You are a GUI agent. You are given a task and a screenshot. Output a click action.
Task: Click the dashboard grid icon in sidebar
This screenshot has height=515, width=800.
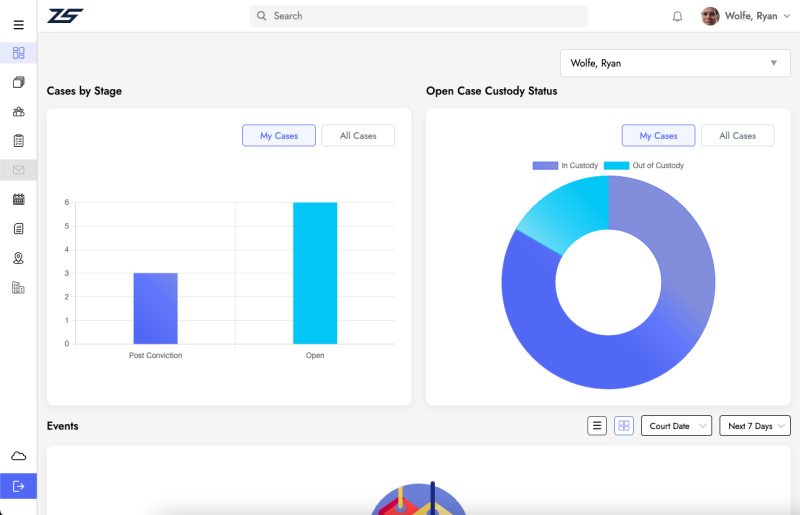pyautogui.click(x=18, y=53)
